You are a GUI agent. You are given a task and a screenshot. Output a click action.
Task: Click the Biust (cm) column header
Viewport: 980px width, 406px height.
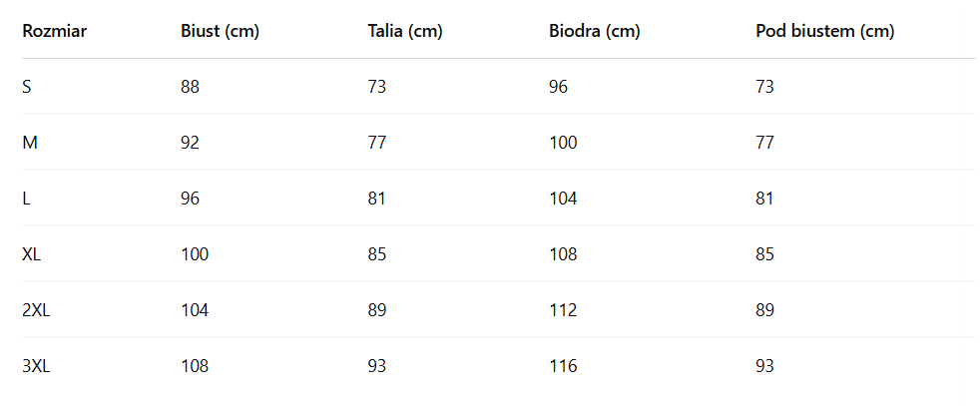pyautogui.click(x=220, y=31)
